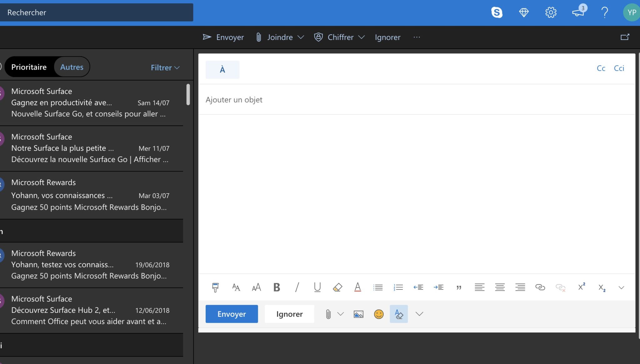The width and height of the screenshot is (640, 364).
Task: Toggle the formatting options button
Action: click(x=398, y=314)
